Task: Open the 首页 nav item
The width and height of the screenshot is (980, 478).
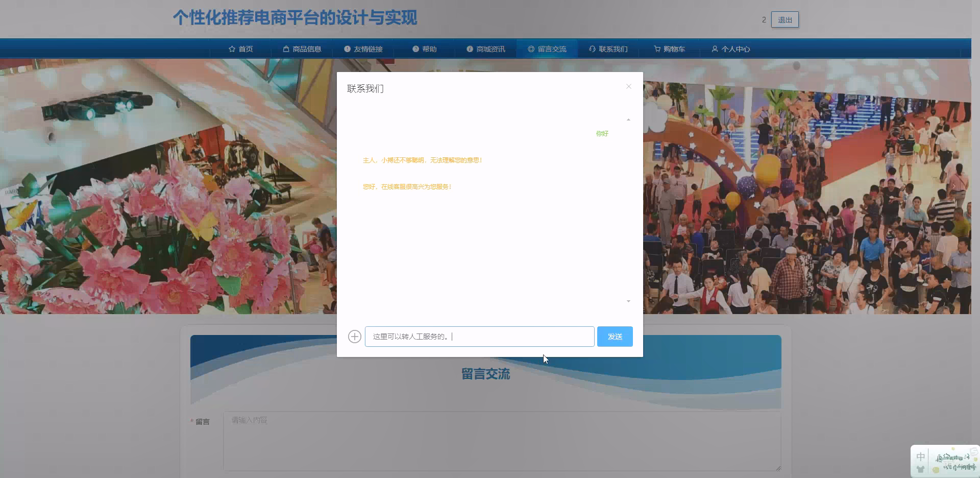Action: [240, 49]
